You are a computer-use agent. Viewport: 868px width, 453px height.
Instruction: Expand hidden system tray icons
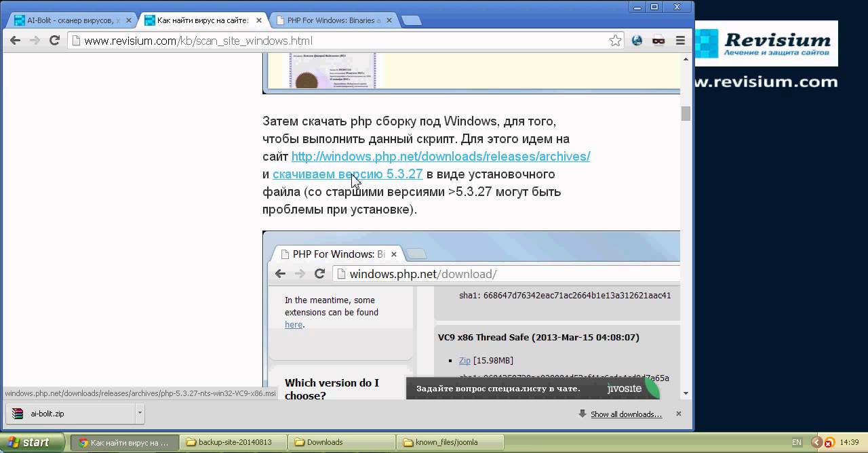click(818, 443)
